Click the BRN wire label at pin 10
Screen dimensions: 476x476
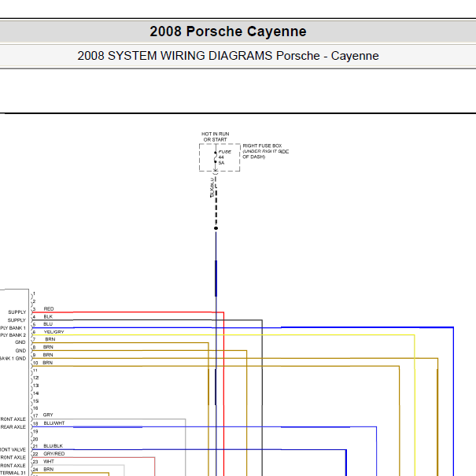(48, 363)
